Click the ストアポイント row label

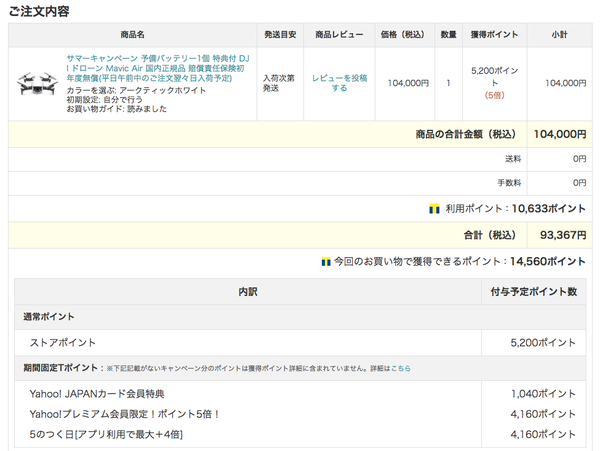point(63,343)
